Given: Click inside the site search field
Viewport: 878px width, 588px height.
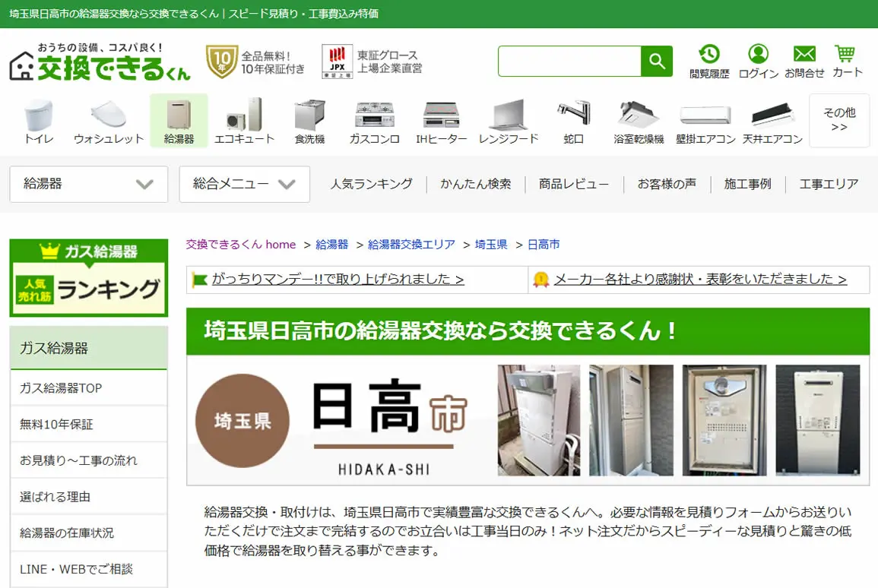Looking at the screenshot, I should (x=569, y=61).
